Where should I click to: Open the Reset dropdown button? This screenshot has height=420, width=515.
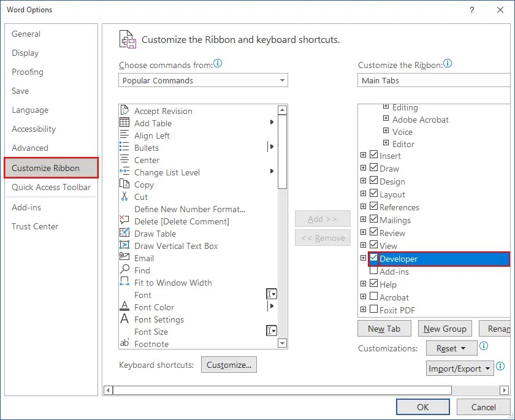click(x=451, y=348)
